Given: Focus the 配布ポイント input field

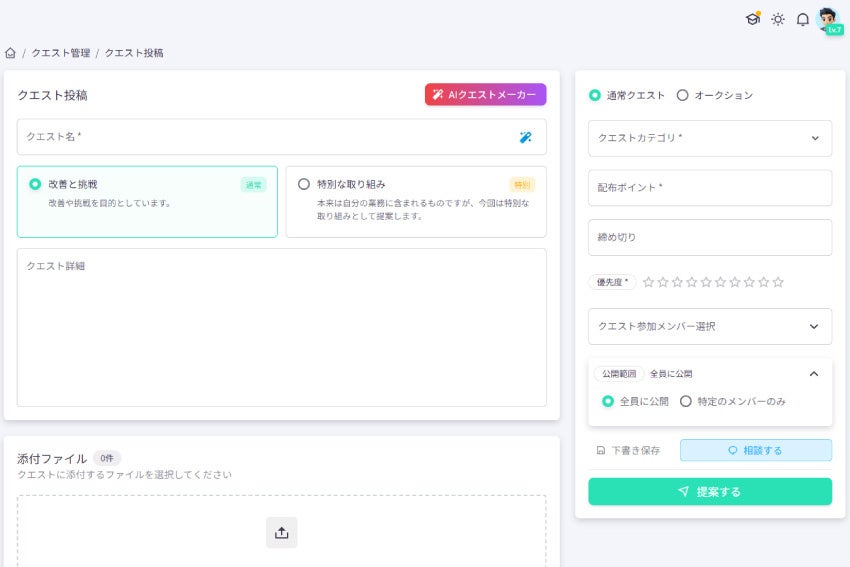Looking at the screenshot, I should click(710, 188).
